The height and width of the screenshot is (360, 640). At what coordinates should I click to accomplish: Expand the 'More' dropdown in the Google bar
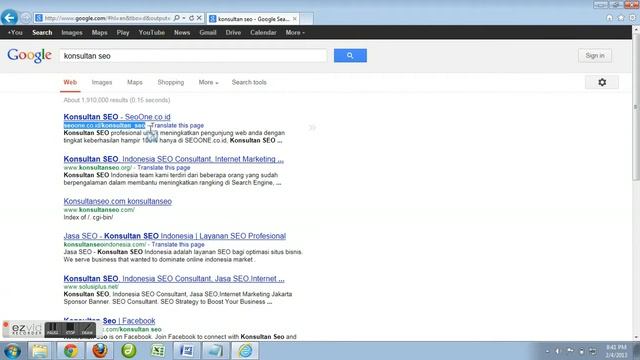click(x=295, y=32)
